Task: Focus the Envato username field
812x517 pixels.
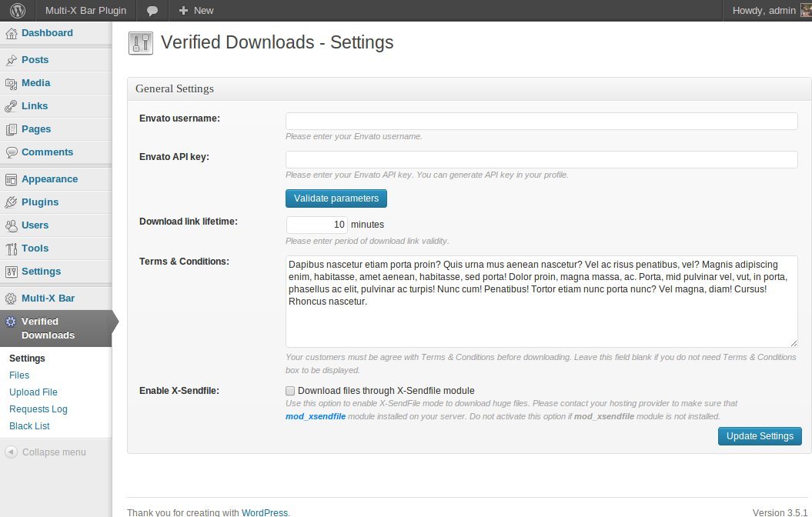Action: 541,122
